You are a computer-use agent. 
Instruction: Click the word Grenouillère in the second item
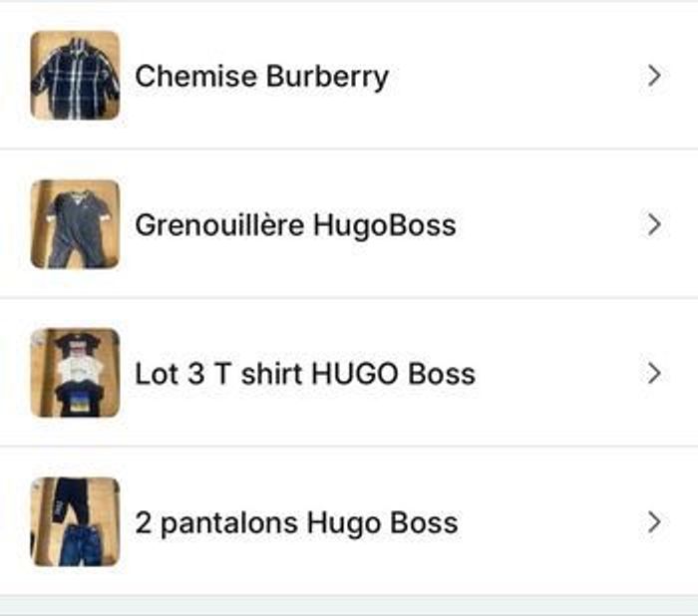(219, 225)
